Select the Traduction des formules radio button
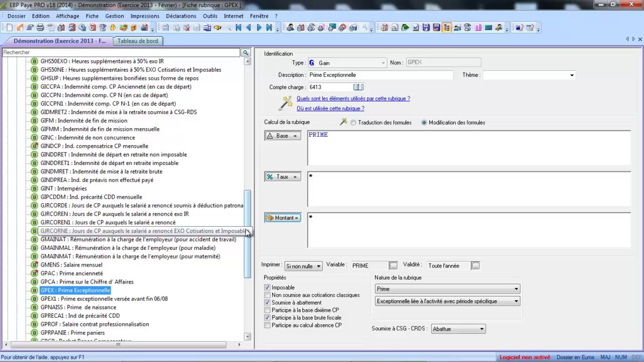 (x=354, y=123)
